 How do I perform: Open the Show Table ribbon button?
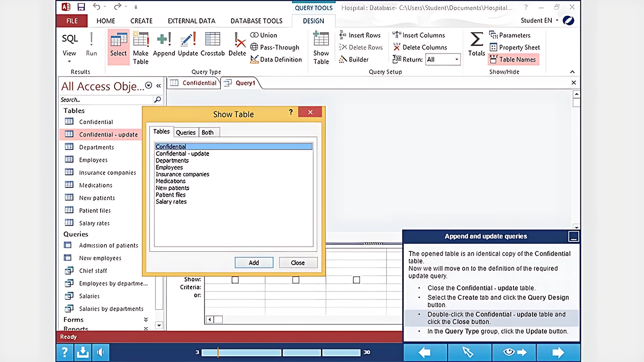coord(321,48)
